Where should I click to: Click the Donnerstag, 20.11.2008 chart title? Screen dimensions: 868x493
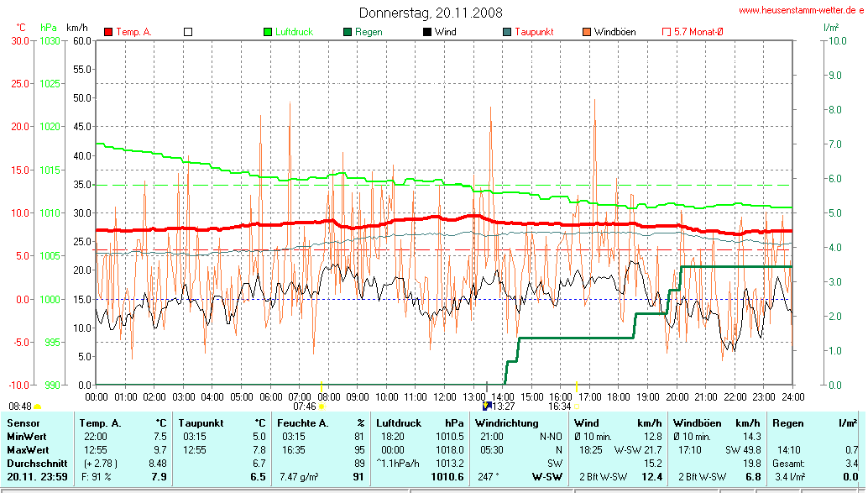tap(431, 13)
